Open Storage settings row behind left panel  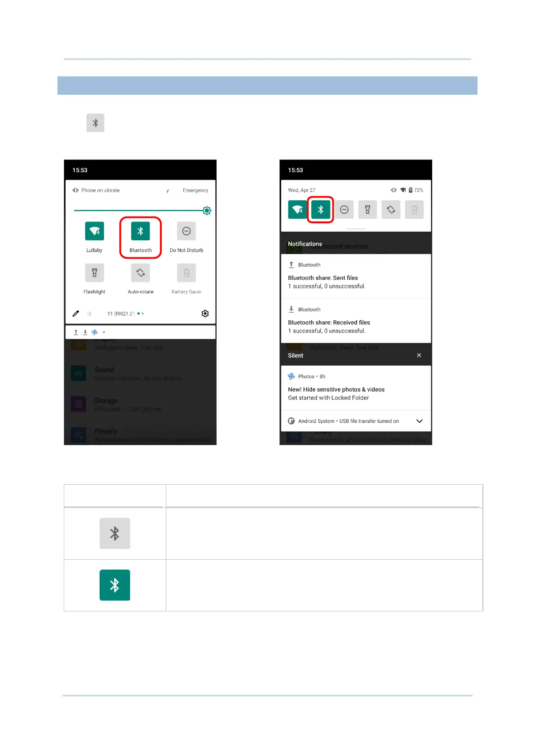click(140, 404)
